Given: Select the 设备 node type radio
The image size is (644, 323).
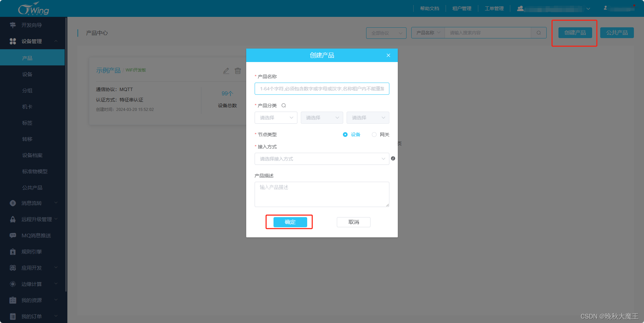Looking at the screenshot, I should [345, 135].
